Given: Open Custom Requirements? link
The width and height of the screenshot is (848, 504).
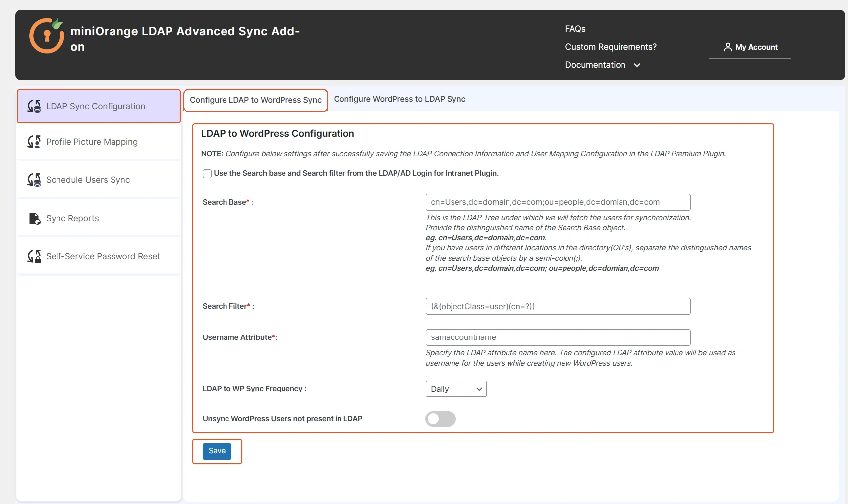Looking at the screenshot, I should [x=611, y=47].
